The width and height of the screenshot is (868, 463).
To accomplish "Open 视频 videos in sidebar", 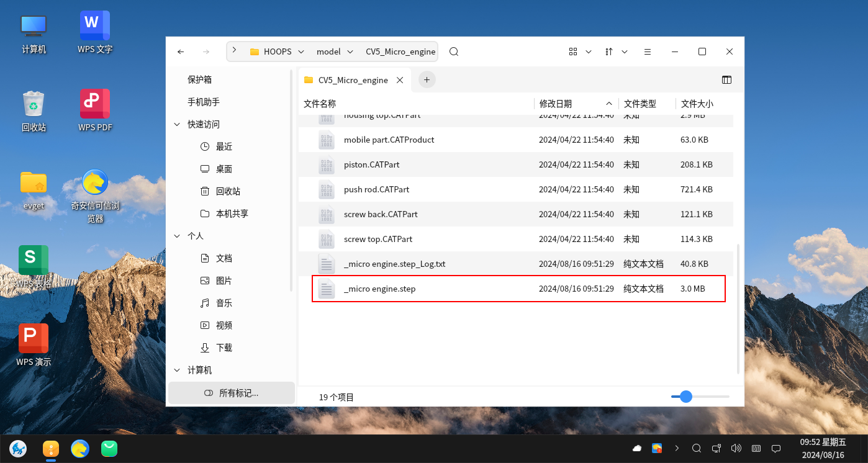I will click(224, 325).
